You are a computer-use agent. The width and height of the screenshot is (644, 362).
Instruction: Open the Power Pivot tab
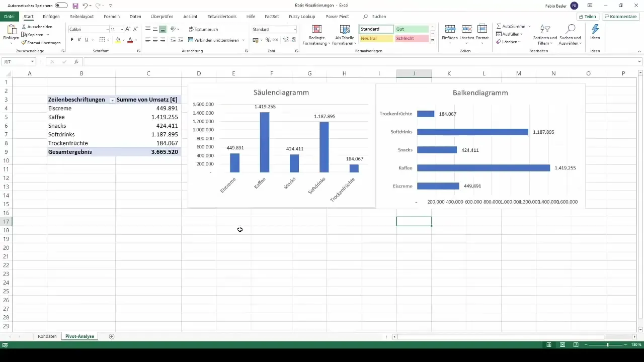pos(337,17)
